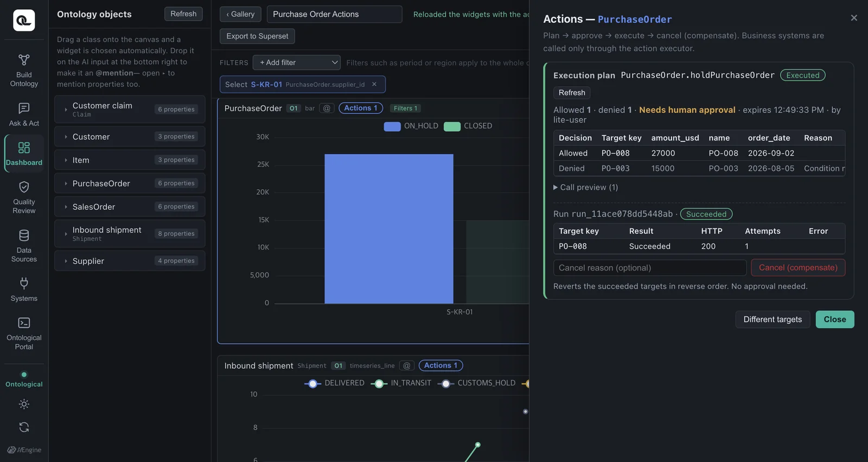Click the @ mention icon on PurchaseOrder widget
This screenshot has width=868, height=462.
click(x=327, y=108)
